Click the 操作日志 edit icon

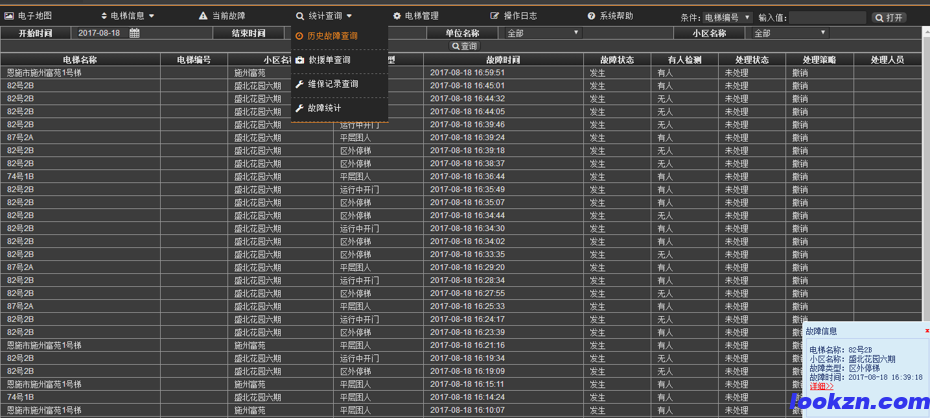(494, 16)
